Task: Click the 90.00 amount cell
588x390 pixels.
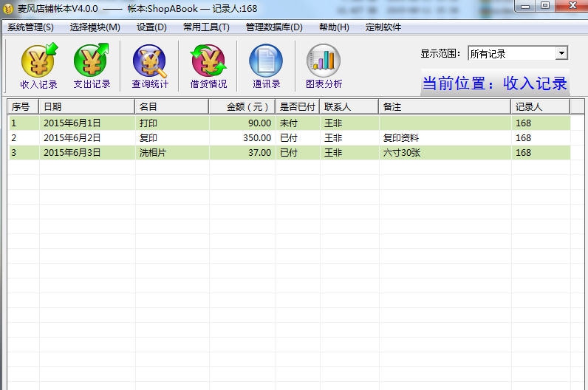Action: (242, 123)
